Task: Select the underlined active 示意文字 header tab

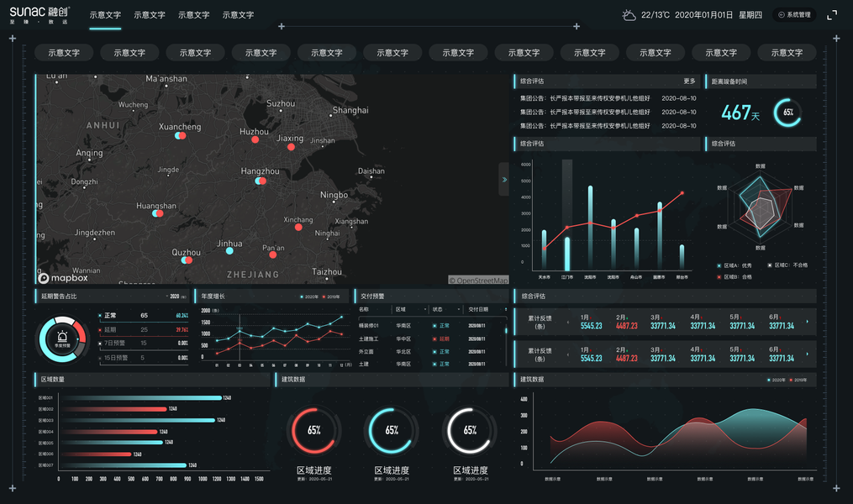Action: (105, 15)
